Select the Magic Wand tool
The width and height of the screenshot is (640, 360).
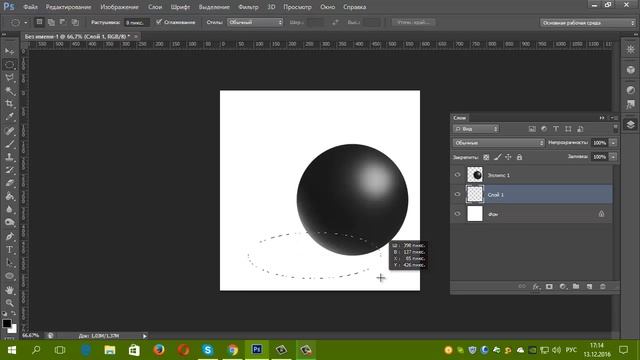pyautogui.click(x=9, y=91)
